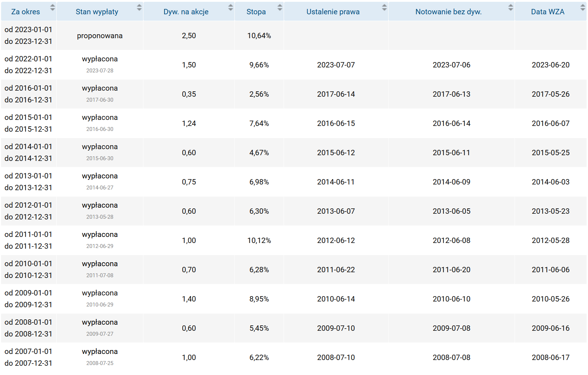Select period od 2009-01-01 do 2009-12-31

pos(28,299)
